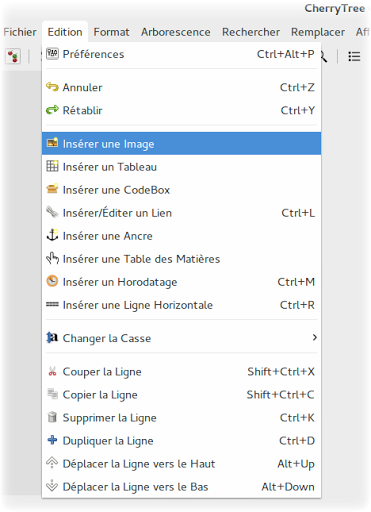Open the Arborescence menu
371x512 pixels.
176,32
